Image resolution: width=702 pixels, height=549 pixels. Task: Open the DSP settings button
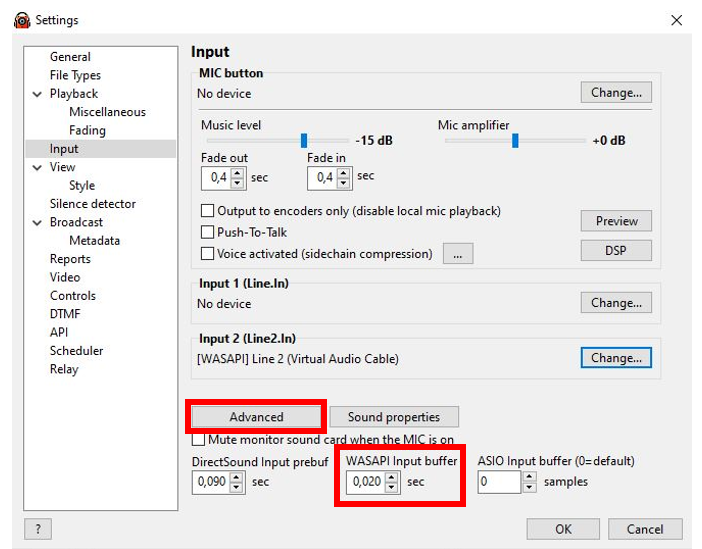[x=615, y=250]
